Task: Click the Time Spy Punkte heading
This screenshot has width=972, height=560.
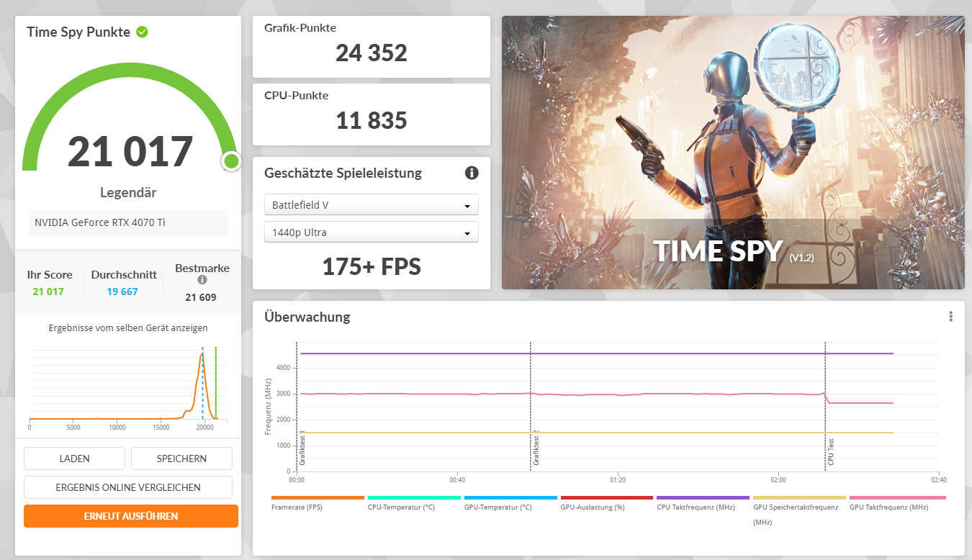Action: coord(78,32)
